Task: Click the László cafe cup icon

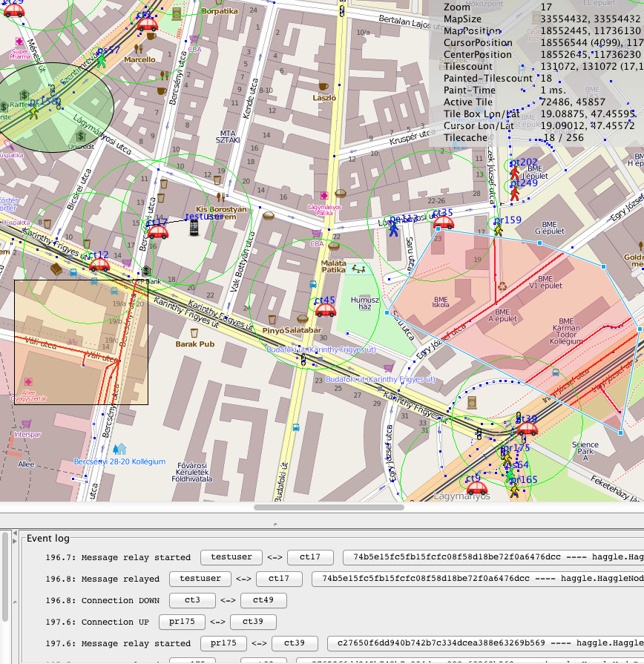Action: point(323,86)
